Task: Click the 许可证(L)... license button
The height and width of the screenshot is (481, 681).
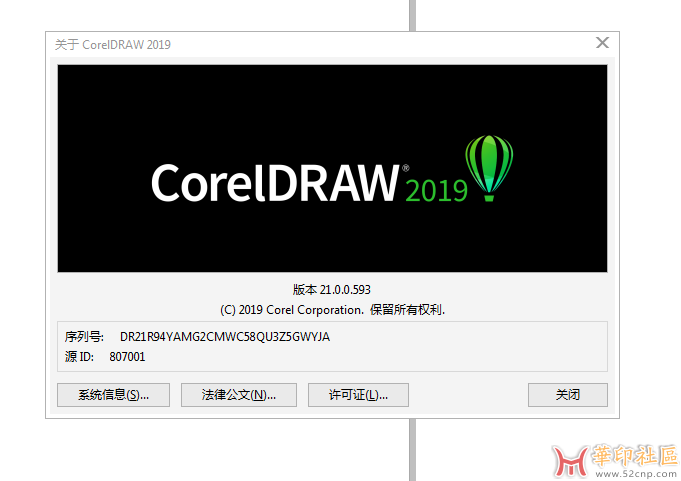Action: click(358, 395)
